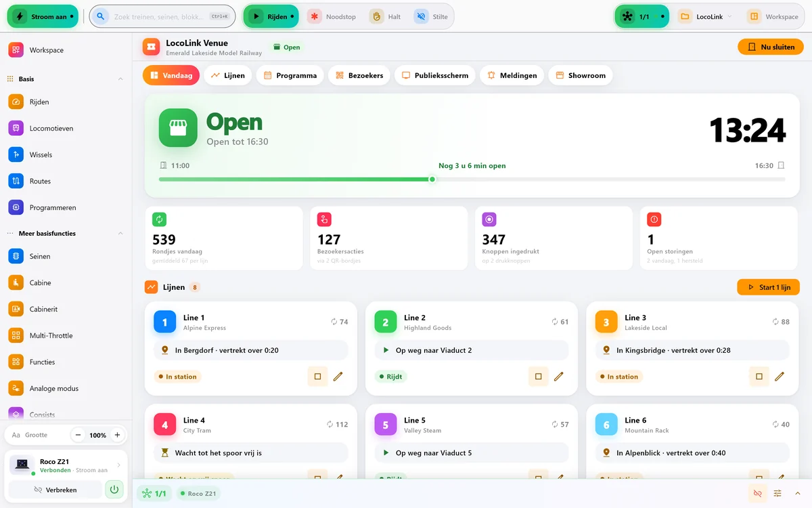
Task: Click the search field Zoek treinen, seinen
Action: (162, 16)
